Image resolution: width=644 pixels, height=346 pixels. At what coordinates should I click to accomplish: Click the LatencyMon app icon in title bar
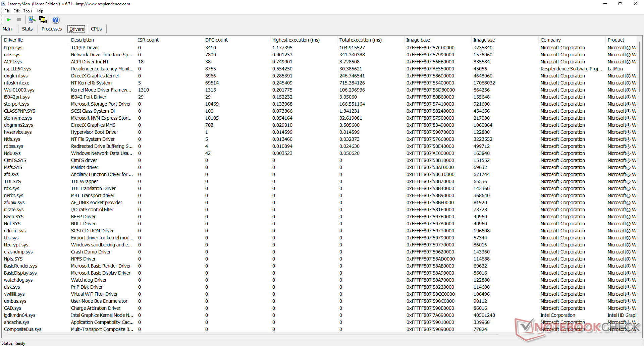(x=3, y=4)
